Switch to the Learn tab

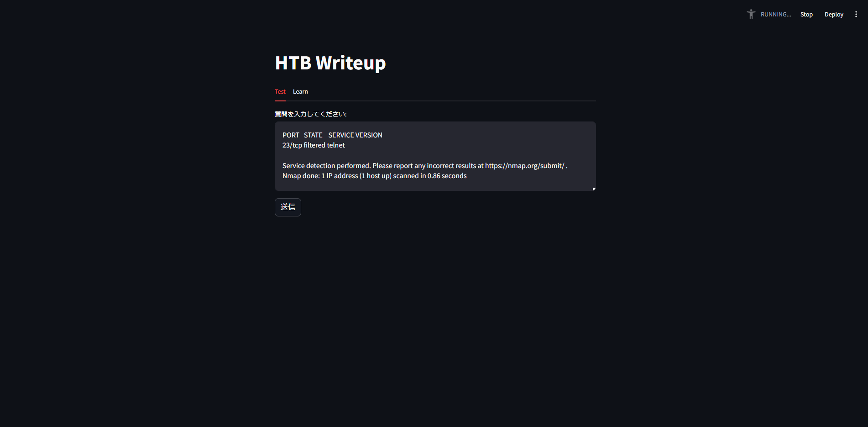(300, 92)
